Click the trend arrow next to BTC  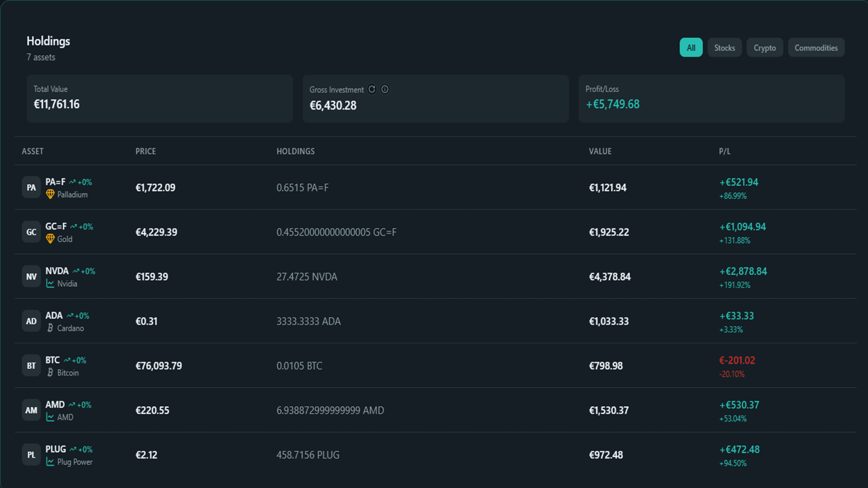(x=67, y=360)
